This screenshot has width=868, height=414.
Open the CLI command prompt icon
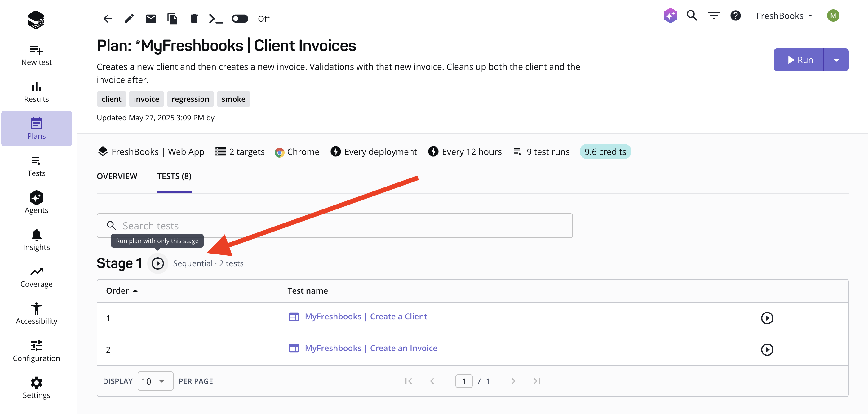tap(216, 19)
